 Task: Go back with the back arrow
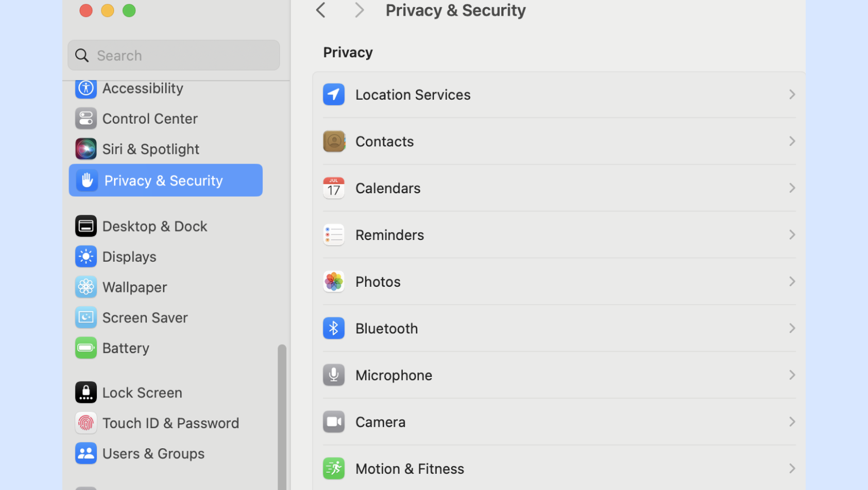[320, 10]
